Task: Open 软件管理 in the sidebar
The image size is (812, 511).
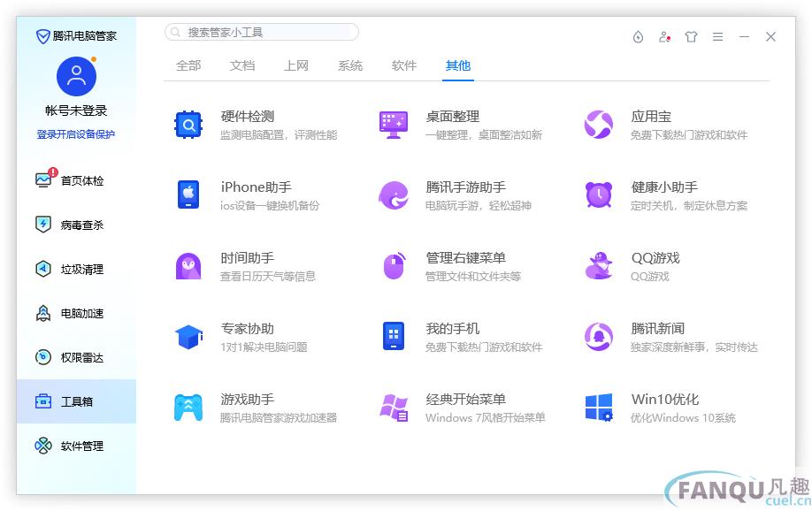Action: point(76,446)
